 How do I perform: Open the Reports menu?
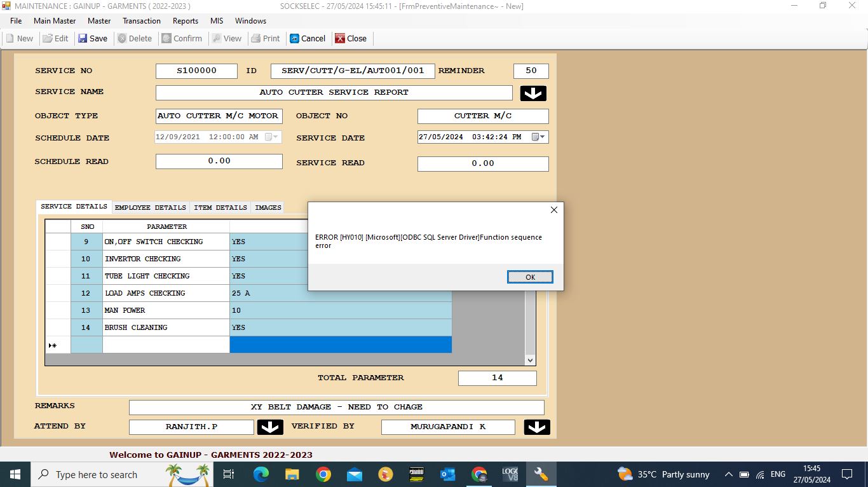coord(186,21)
